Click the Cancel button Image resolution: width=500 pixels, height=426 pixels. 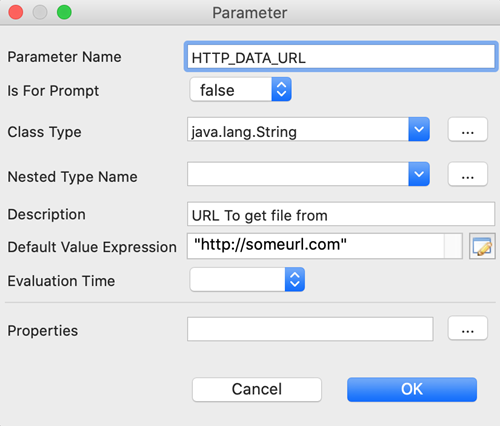pyautogui.click(x=257, y=389)
